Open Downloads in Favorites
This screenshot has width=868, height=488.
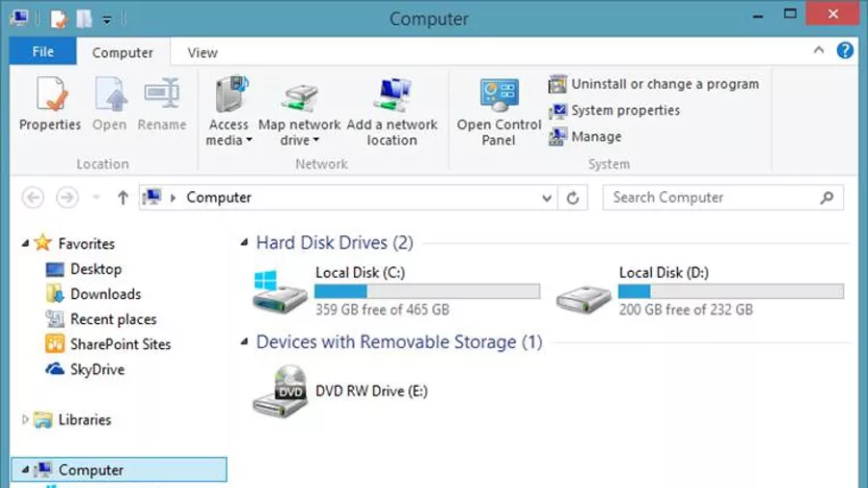(105, 294)
